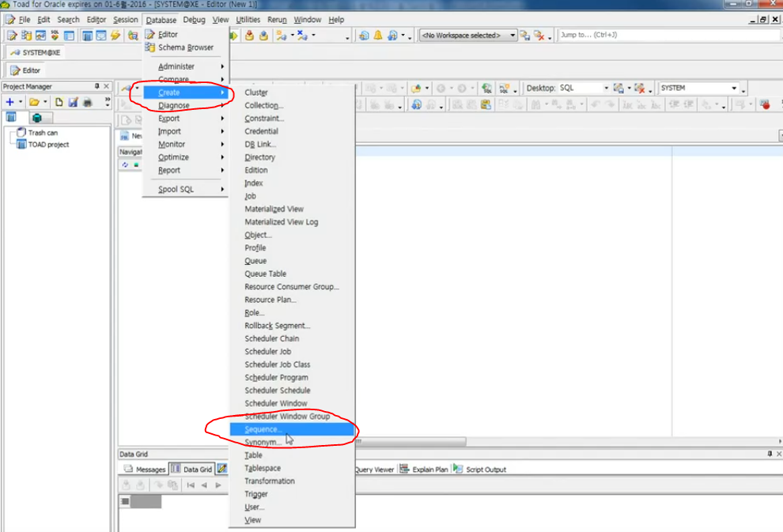Expand the Export submenu

[x=185, y=119]
